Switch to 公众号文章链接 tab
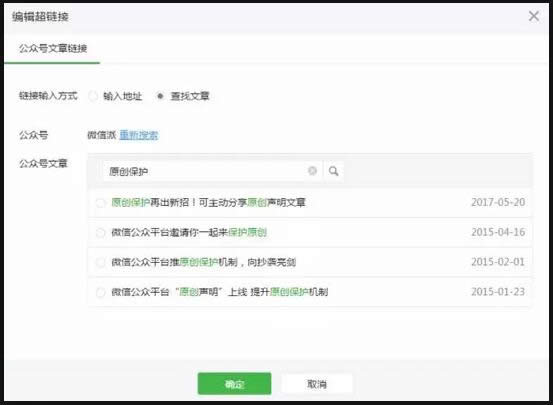Screen dimensions: 553x405 [53, 48]
